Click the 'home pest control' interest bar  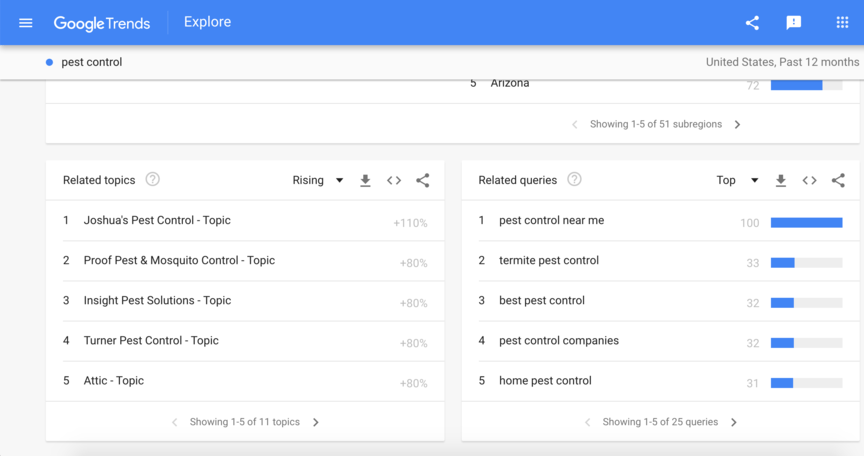806,383
